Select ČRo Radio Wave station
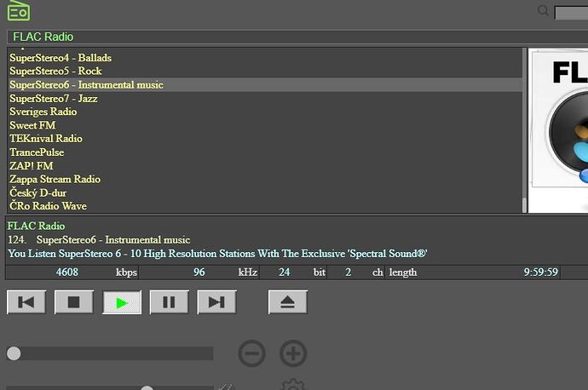 click(x=265, y=206)
